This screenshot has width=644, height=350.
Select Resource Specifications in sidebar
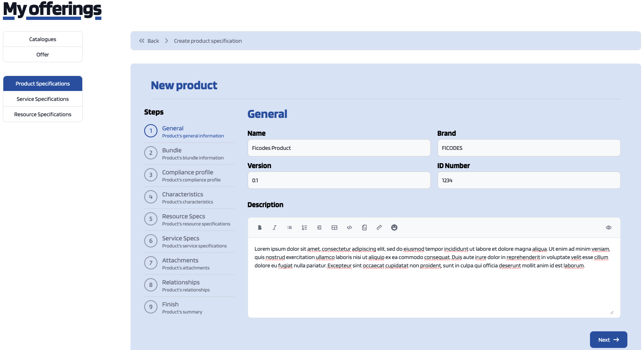point(43,114)
